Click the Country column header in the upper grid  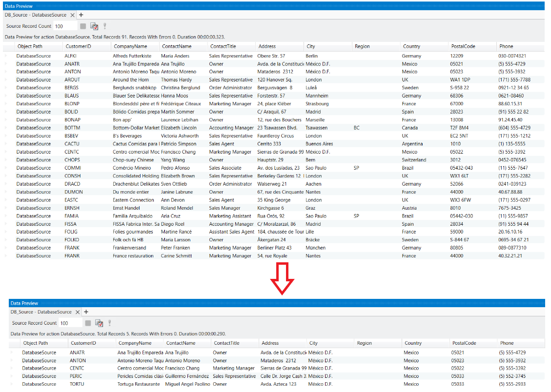[x=411, y=46]
